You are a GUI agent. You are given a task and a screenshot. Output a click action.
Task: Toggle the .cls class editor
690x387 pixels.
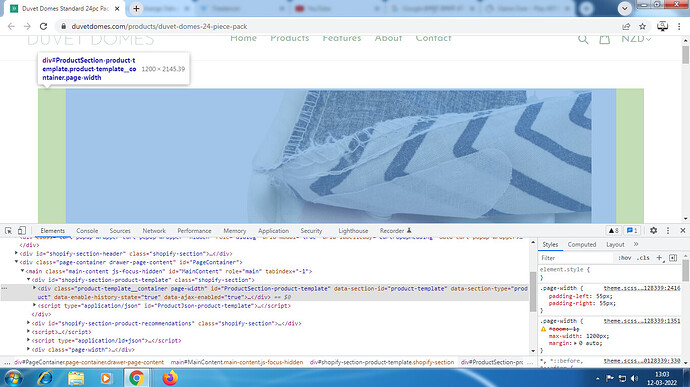pyautogui.click(x=643, y=258)
